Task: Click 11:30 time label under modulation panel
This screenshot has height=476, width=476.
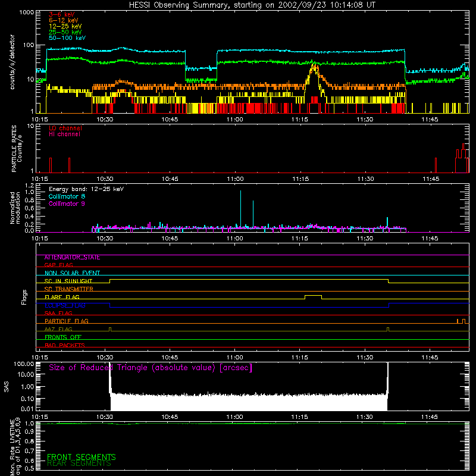Action: (x=365, y=239)
